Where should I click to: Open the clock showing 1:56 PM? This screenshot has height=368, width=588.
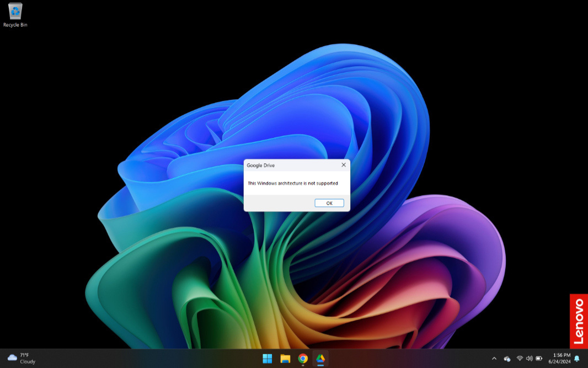click(x=562, y=355)
